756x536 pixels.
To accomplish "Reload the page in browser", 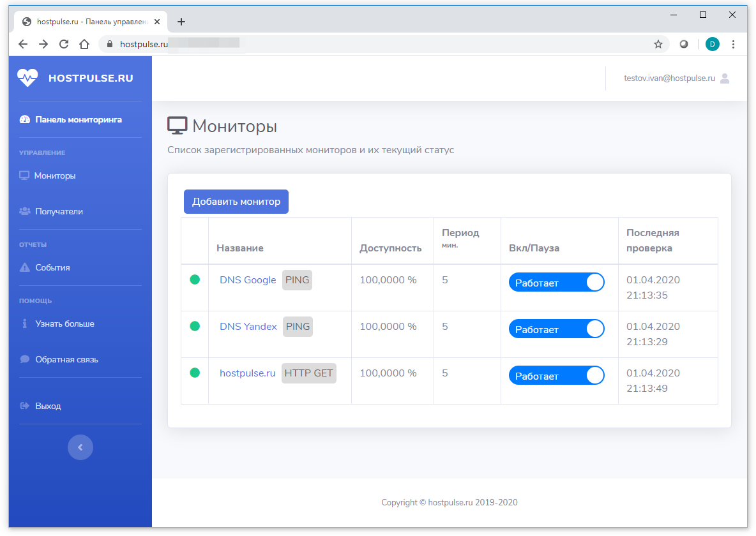I will 64,44.
